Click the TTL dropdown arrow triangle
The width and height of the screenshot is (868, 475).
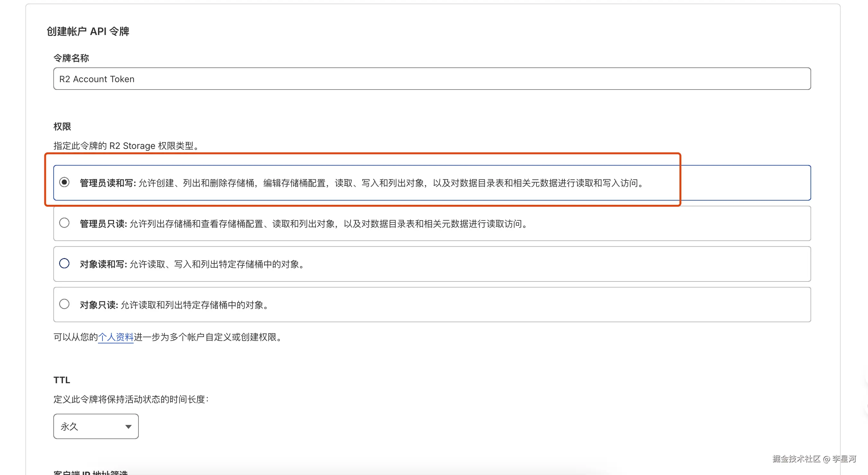coord(128,427)
